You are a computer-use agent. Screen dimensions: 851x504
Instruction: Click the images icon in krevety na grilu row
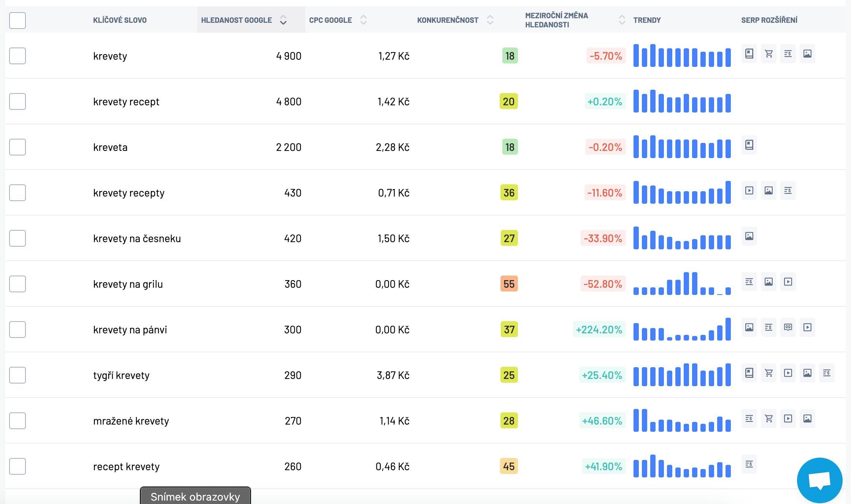[768, 282]
